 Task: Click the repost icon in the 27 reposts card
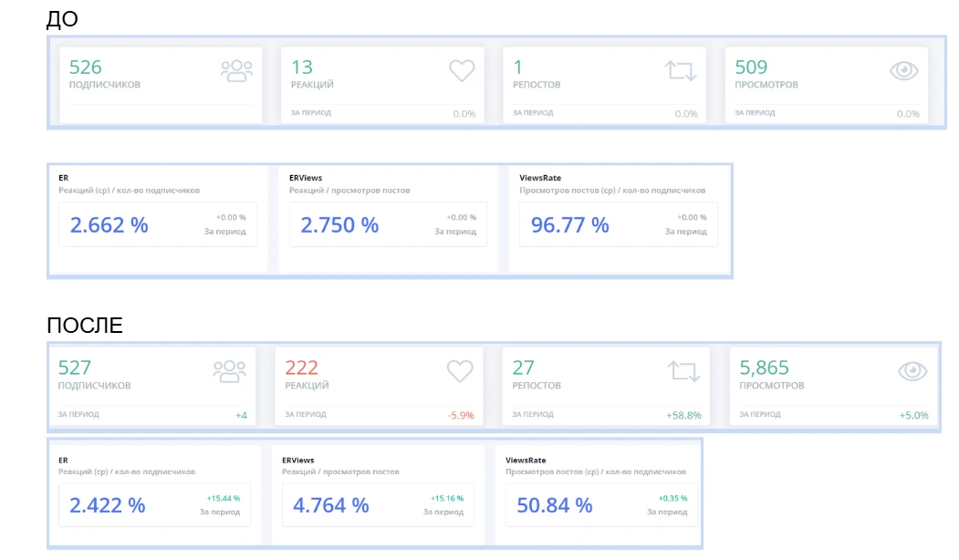tap(683, 371)
